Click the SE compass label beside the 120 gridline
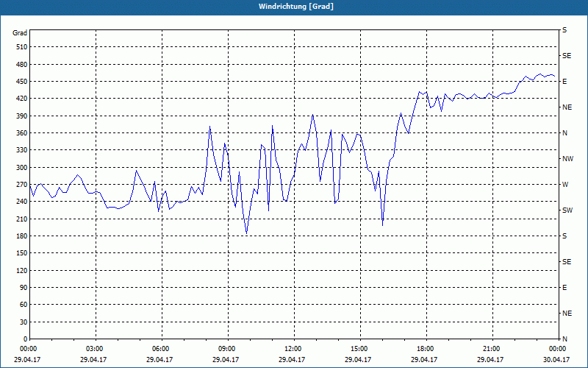This screenshot has width=588, height=368. coord(567,262)
